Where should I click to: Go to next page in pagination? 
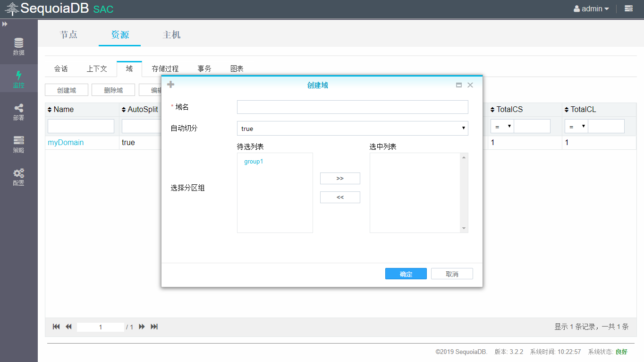click(142, 327)
